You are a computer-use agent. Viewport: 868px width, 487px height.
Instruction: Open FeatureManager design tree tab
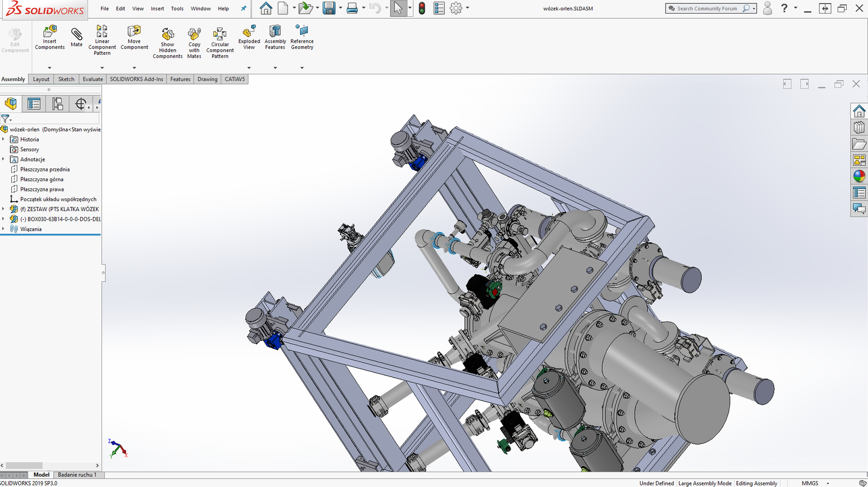(x=11, y=104)
